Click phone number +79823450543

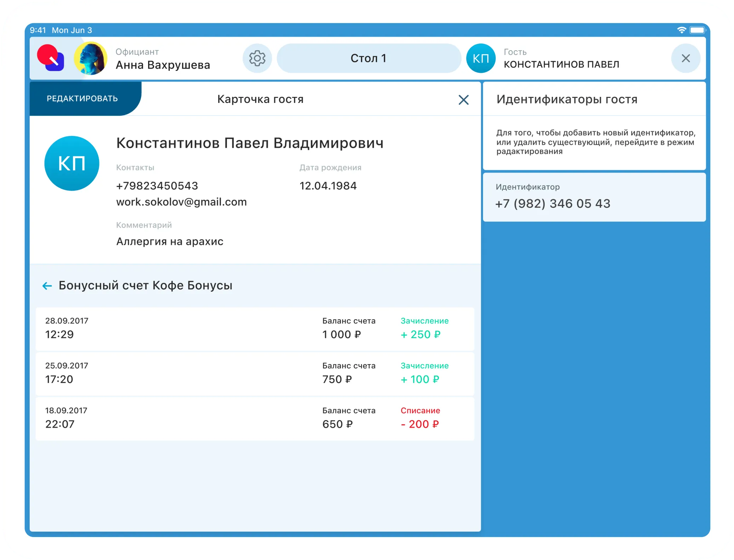pos(157,186)
